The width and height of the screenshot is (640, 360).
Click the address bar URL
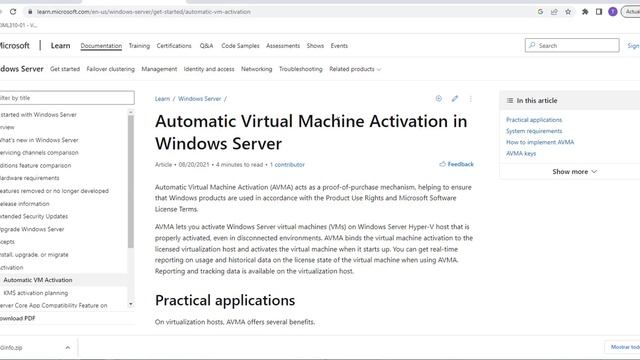pyautogui.click(x=144, y=12)
